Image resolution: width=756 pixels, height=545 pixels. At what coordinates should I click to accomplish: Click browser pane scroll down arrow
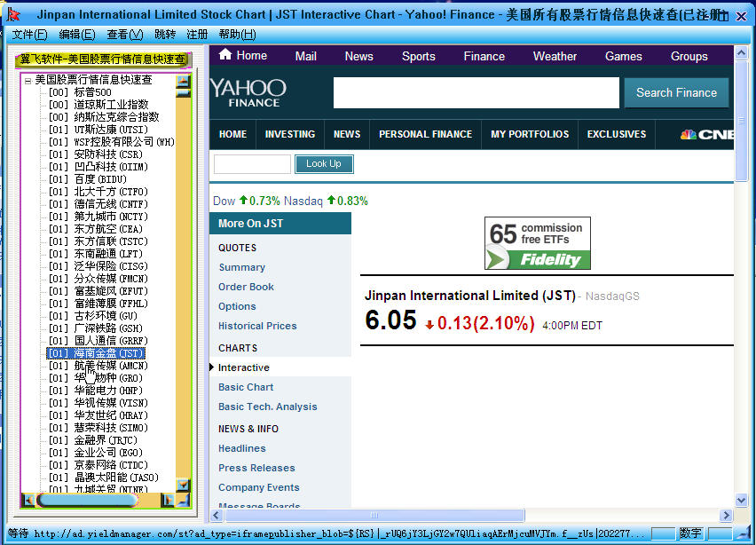click(x=741, y=500)
